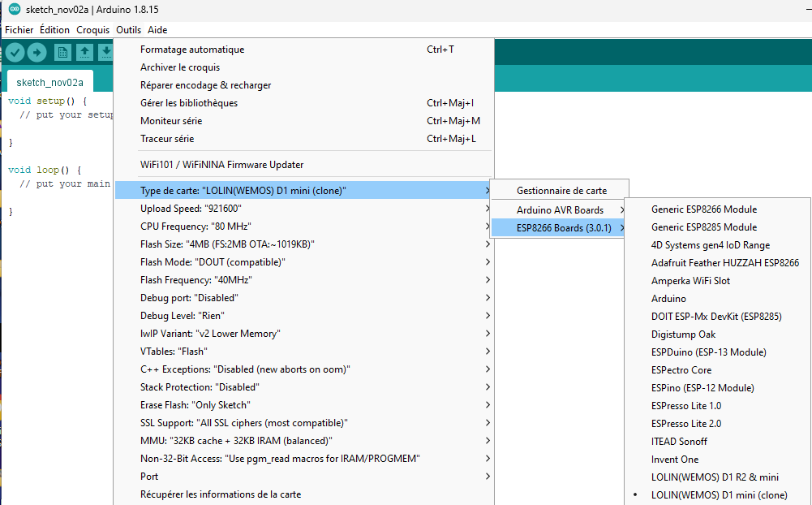The height and width of the screenshot is (505, 812).
Task: Click the Verify (checkmark) toolbar icon
Action: [x=15, y=52]
